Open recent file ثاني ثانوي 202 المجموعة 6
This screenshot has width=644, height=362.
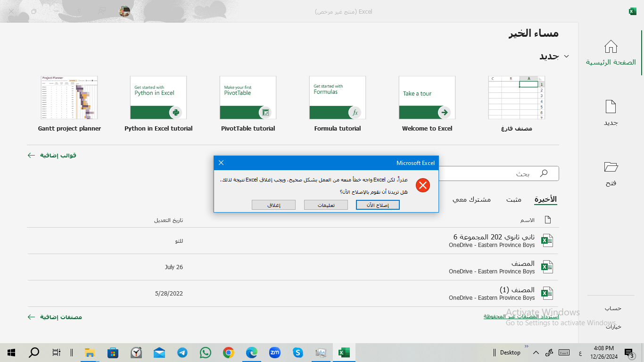(x=293, y=240)
